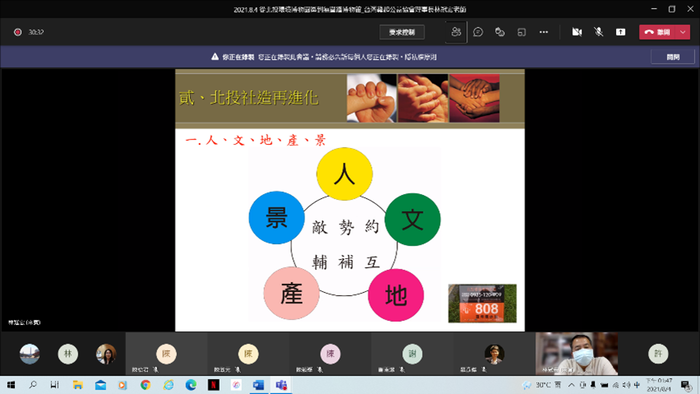This screenshot has height=394, width=700.
Task: Launch Google Chrome from the taskbar
Action: tap(145, 385)
